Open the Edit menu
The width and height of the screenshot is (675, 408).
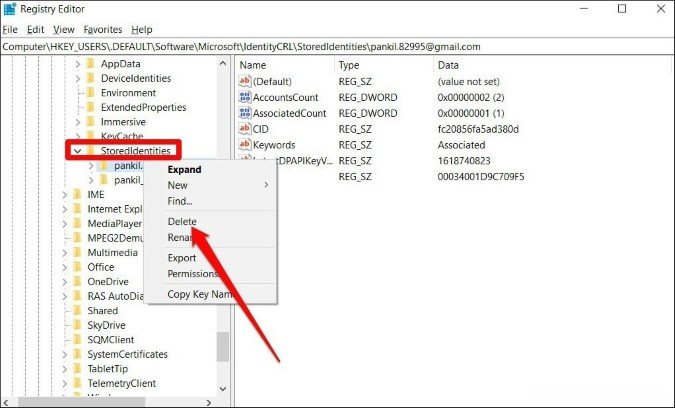[35, 29]
